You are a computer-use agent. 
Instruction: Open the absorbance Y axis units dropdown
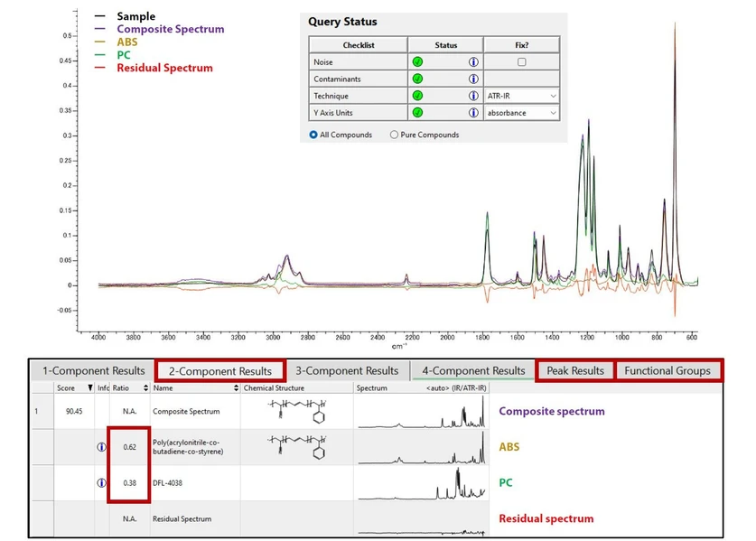[x=522, y=113]
